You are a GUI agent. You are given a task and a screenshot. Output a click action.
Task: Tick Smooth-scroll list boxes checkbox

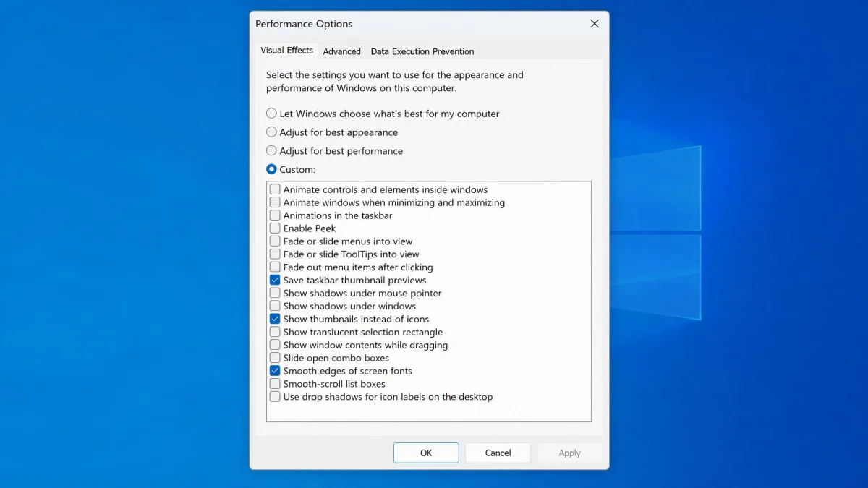[275, 384]
